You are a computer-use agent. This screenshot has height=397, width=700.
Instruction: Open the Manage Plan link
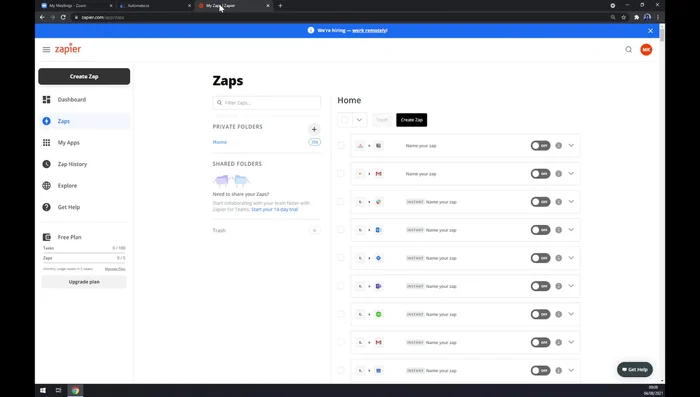click(115, 269)
